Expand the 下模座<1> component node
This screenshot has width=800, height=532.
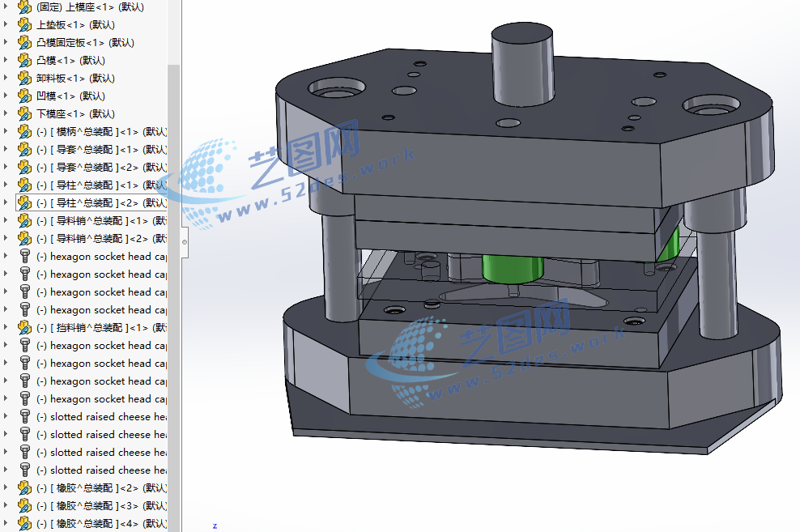tap(6, 113)
